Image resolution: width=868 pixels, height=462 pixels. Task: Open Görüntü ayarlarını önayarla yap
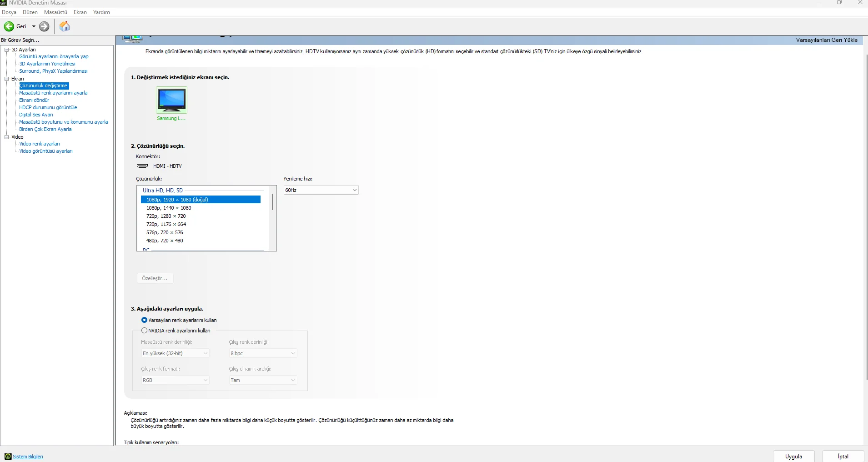pyautogui.click(x=54, y=56)
